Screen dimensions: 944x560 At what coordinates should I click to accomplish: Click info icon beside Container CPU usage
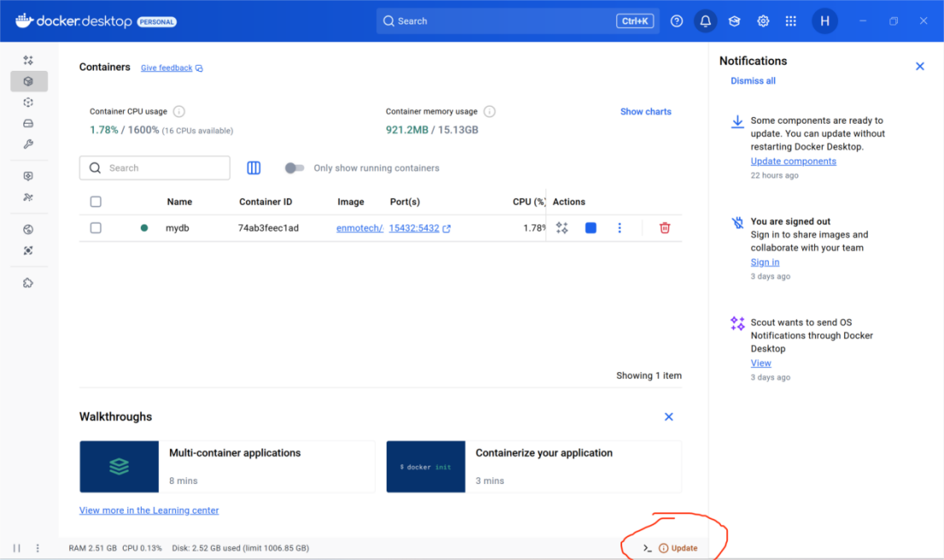coord(178,111)
